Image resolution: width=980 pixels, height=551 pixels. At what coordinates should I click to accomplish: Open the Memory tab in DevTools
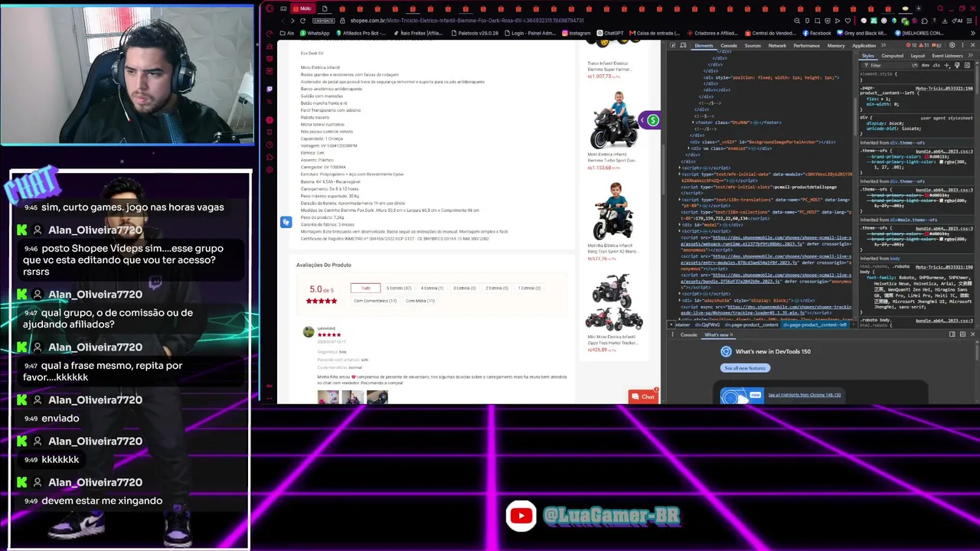tap(836, 45)
